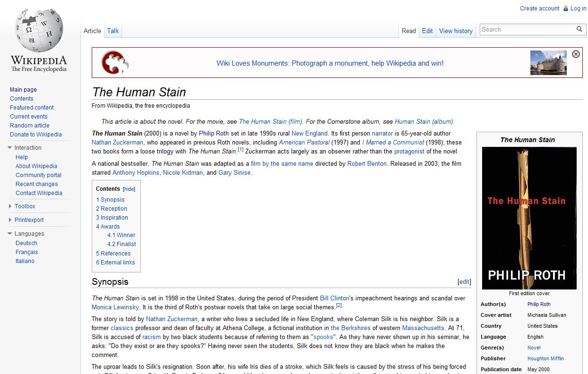Open the Help link
Image resolution: width=588 pixels, height=374 pixels.
(x=22, y=157)
